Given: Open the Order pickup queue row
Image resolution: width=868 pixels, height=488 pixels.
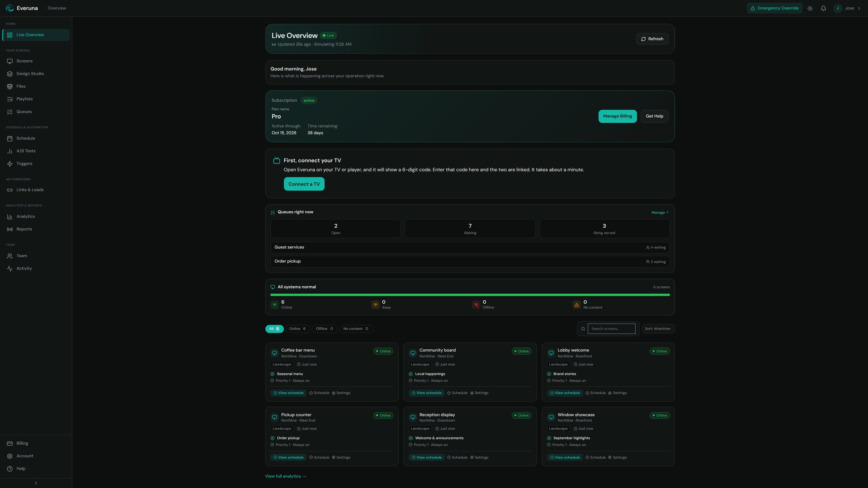Looking at the screenshot, I should [470, 261].
